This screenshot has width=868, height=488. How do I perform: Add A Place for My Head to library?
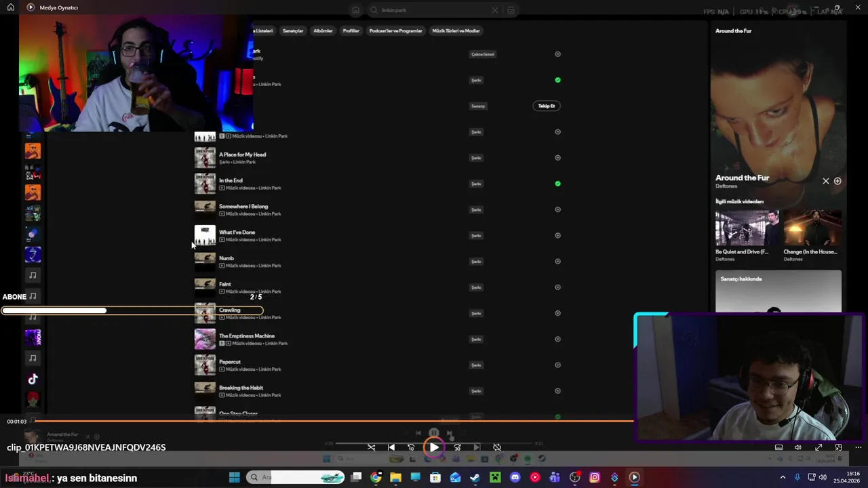558,158
